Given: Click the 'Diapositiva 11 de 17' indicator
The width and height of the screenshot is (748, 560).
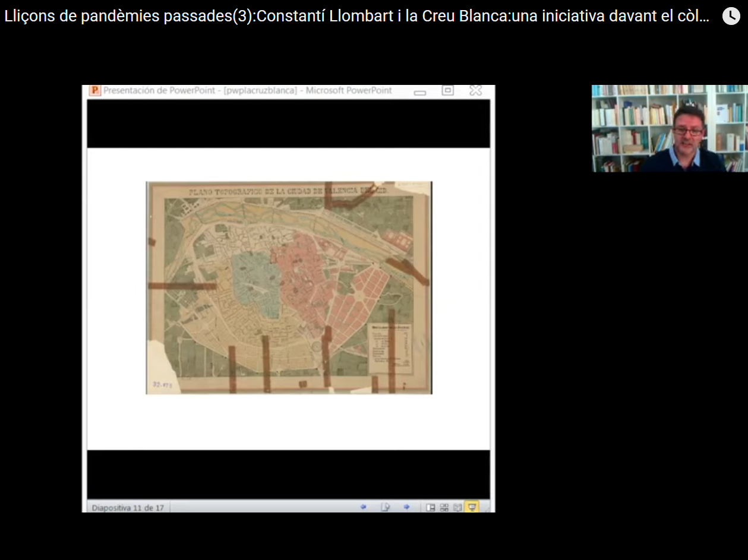Looking at the screenshot, I should point(128,508).
